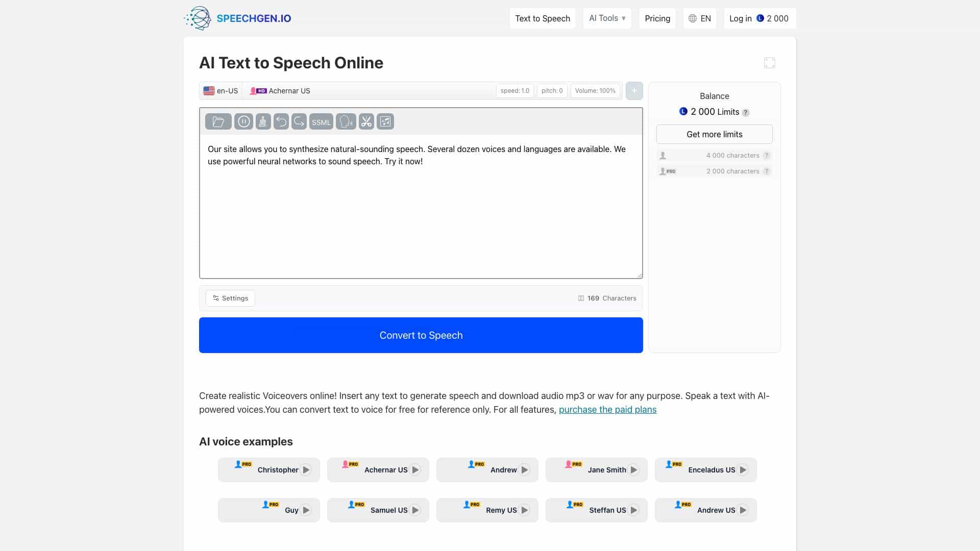Open the en-US language selector

click(220, 91)
